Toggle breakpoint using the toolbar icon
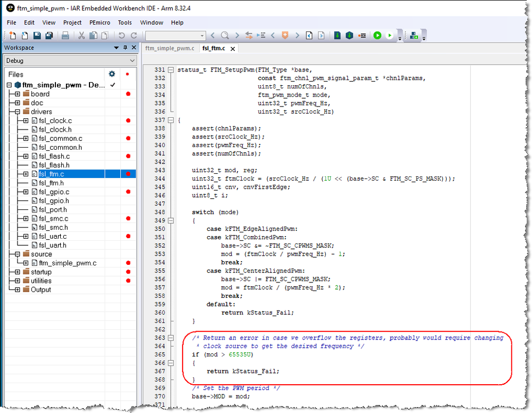This screenshot has width=532, height=413. click(x=362, y=35)
